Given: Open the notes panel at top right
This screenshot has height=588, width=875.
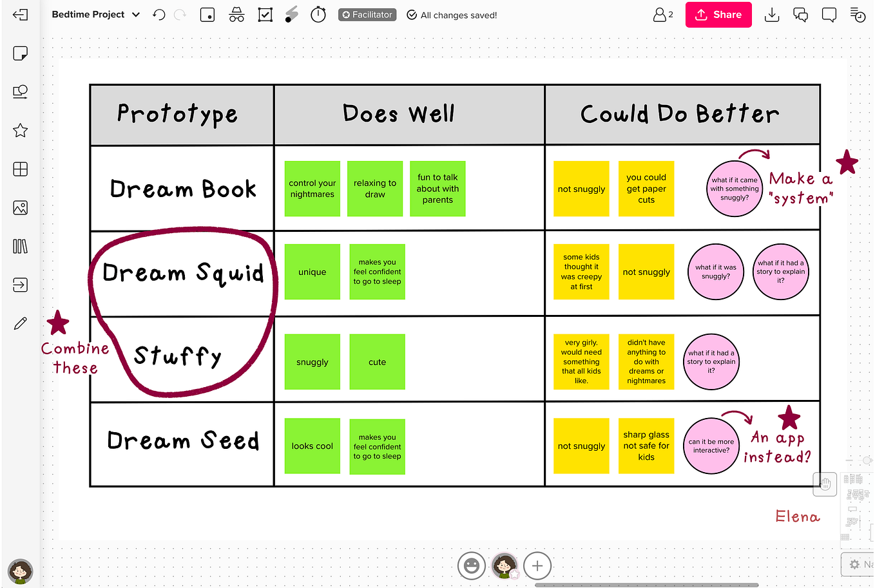Looking at the screenshot, I should (829, 14).
